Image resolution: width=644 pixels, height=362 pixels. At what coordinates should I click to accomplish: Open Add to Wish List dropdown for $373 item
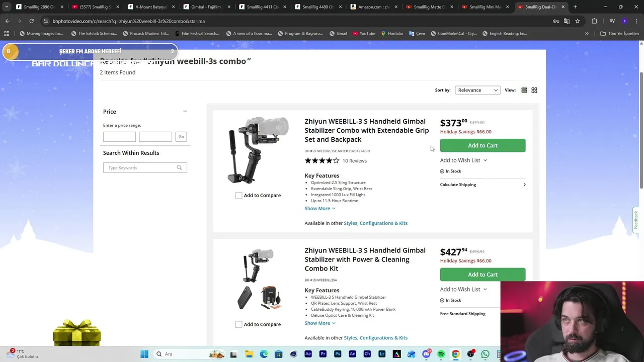pos(463,160)
